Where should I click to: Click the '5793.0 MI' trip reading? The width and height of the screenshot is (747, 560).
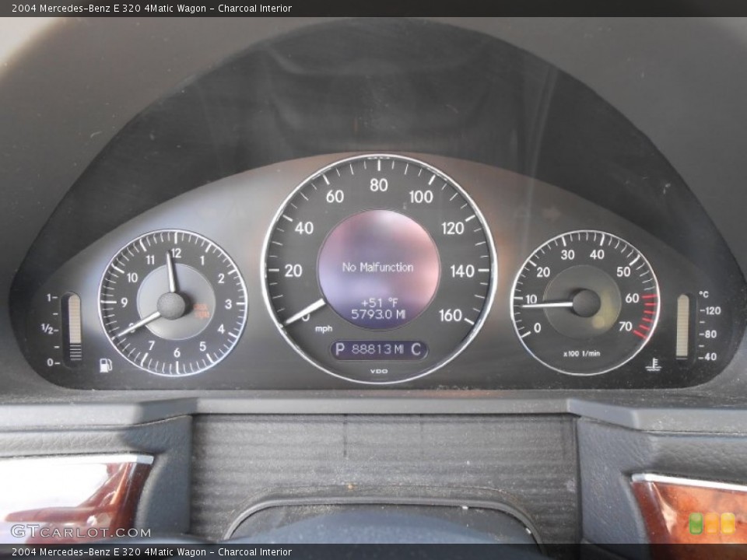pos(378,314)
